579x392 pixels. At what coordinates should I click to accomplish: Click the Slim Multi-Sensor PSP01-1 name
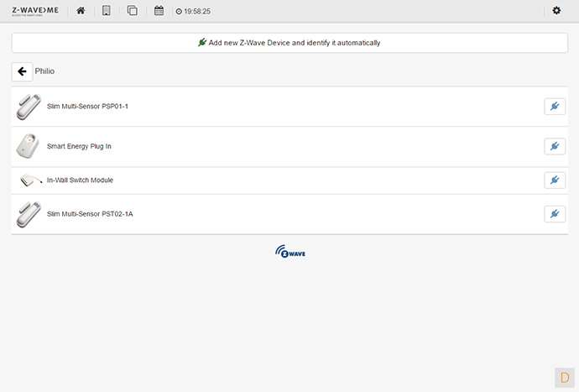click(x=87, y=107)
